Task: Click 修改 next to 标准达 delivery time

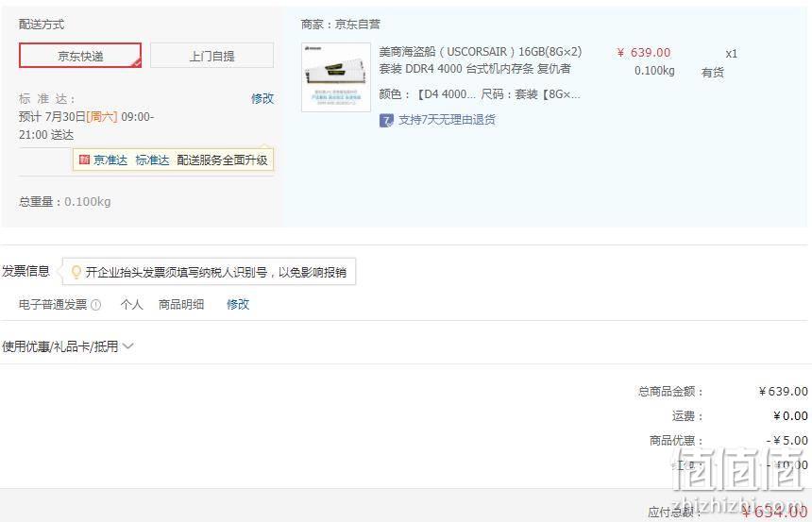Action: [262, 98]
